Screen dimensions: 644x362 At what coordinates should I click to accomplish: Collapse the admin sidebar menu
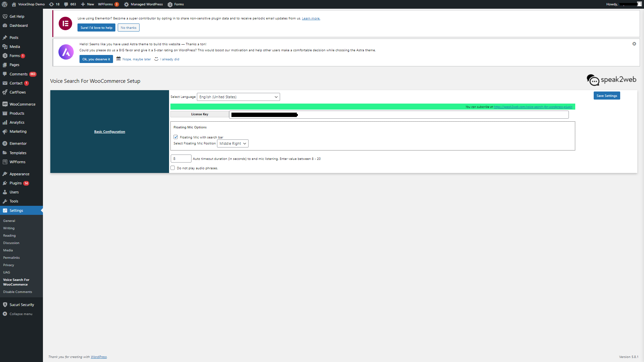coord(21,314)
